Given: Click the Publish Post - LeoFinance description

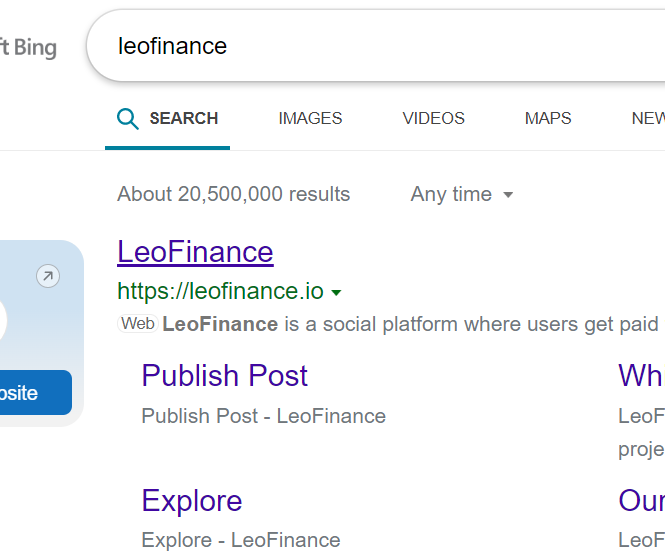Looking at the screenshot, I should click(263, 416).
